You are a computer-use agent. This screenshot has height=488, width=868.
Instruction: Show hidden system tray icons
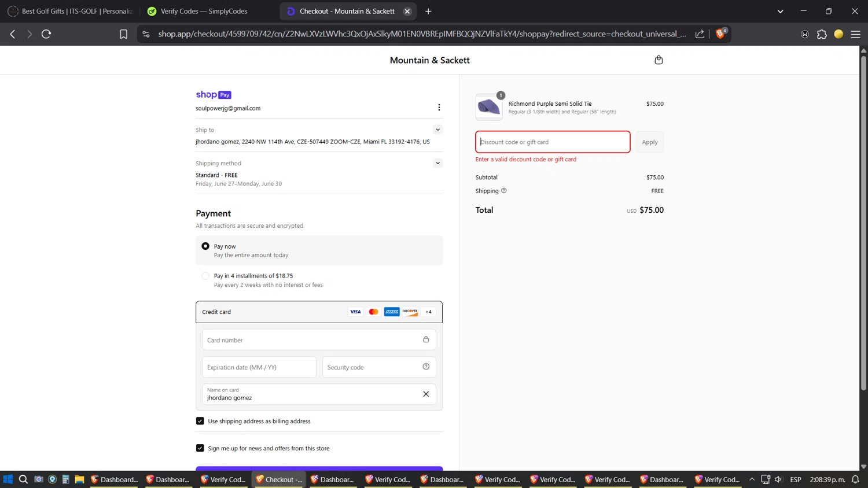click(752, 479)
